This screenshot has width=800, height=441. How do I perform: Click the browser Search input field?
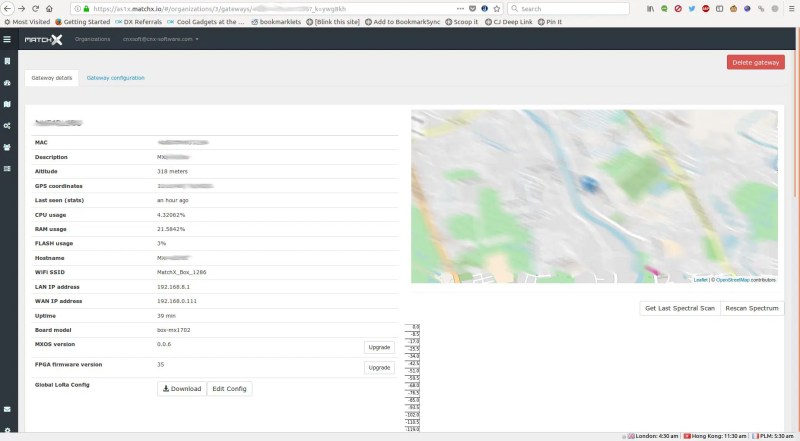[x=570, y=8]
